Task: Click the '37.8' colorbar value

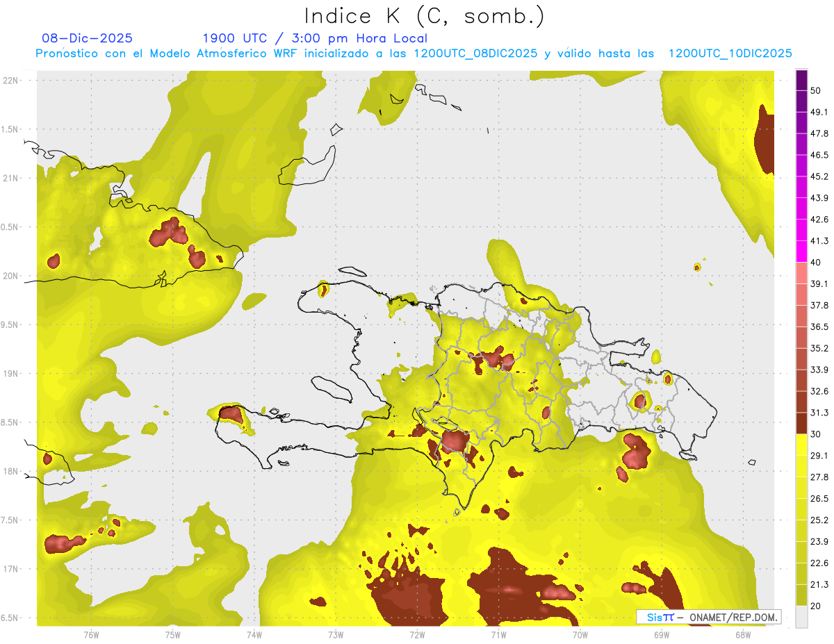Action: [819, 305]
